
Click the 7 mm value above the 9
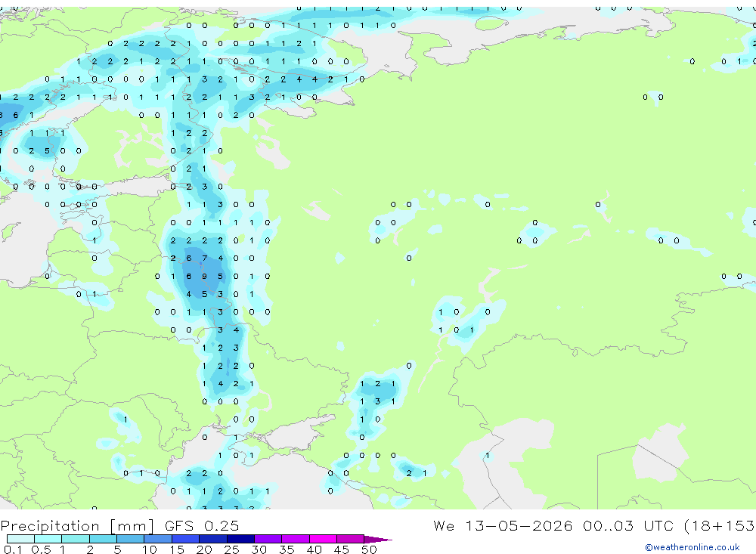(x=204, y=258)
